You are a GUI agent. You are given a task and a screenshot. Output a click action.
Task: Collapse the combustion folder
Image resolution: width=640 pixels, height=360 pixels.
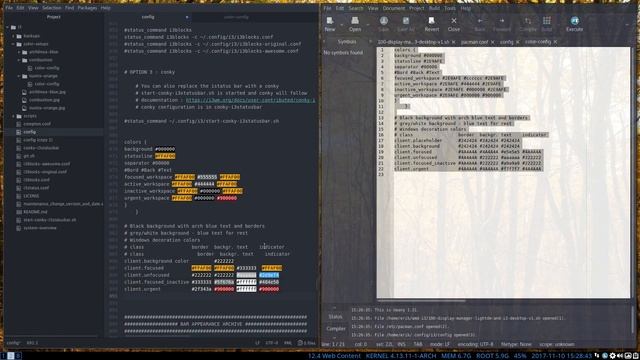(19, 60)
